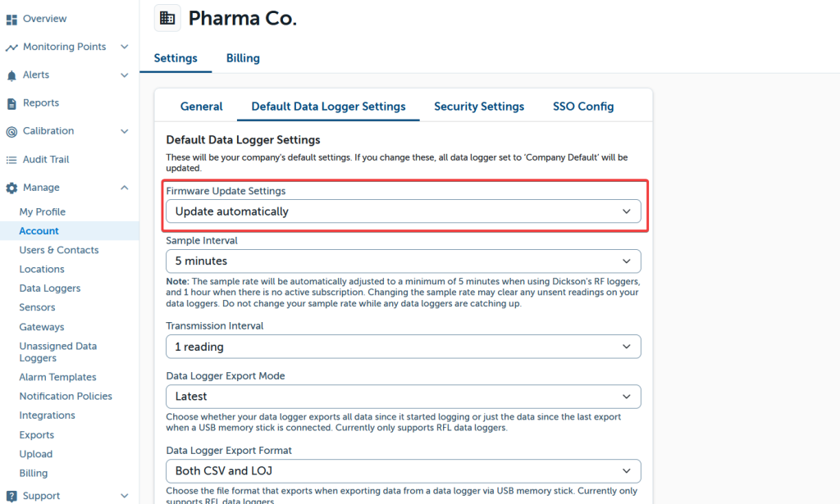Screen dimensions: 840x504
Task: Click the Calibration target icon
Action: point(11,131)
